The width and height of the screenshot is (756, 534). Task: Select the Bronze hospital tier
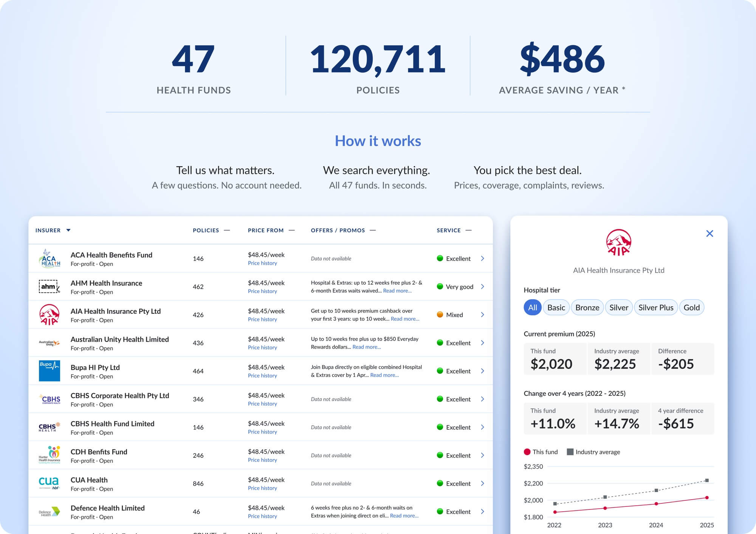click(x=587, y=307)
